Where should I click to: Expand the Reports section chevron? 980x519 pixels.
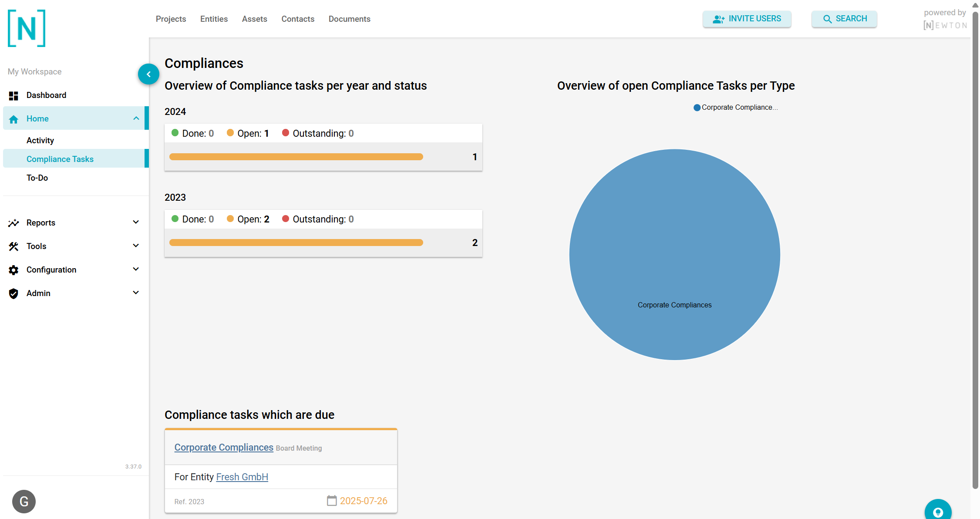136,222
